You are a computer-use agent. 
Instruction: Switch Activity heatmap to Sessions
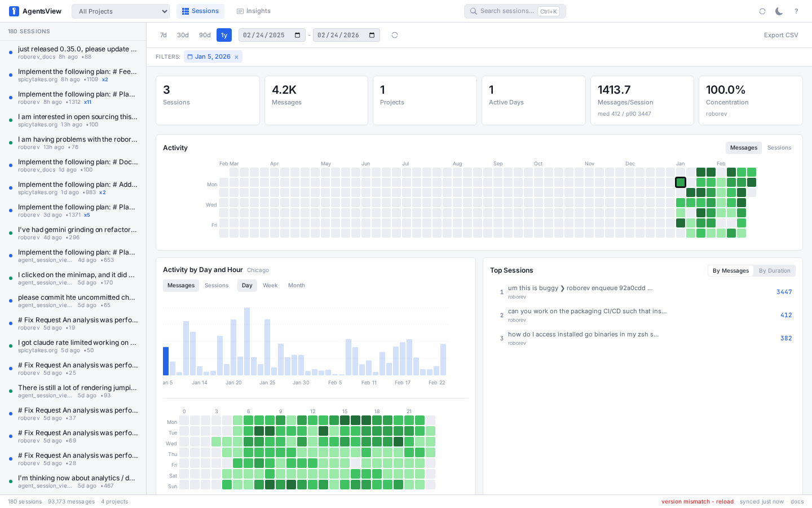coord(779,148)
